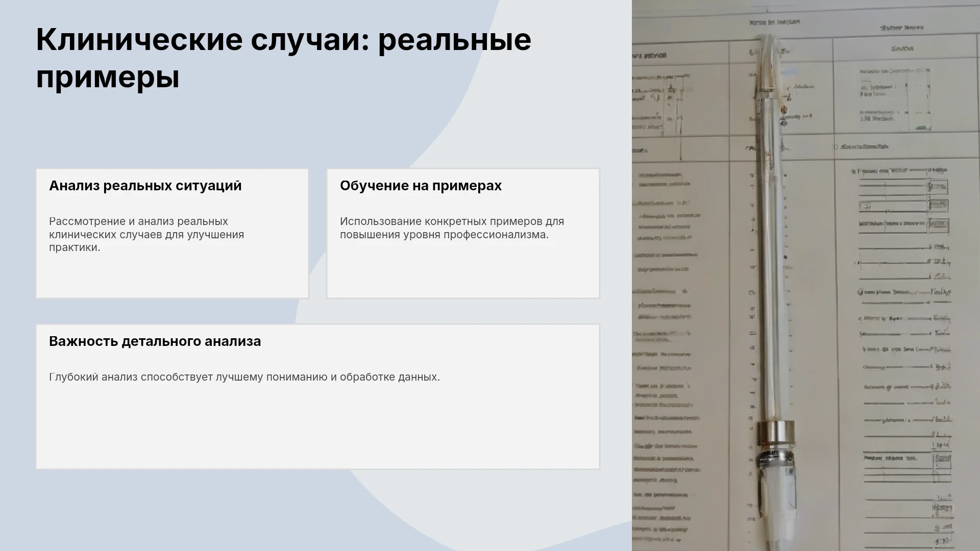Click the word 'примеры' in the title
The image size is (980, 551).
108,78
